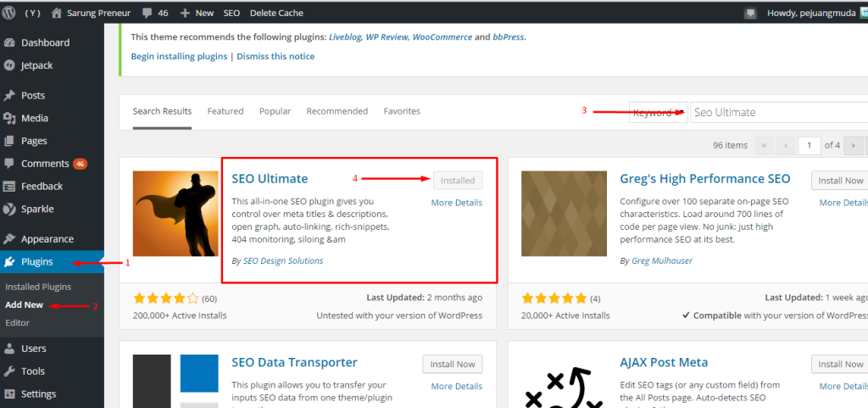868x408 pixels.
Task: Install SEO Data Transporter plugin
Action: (x=453, y=364)
